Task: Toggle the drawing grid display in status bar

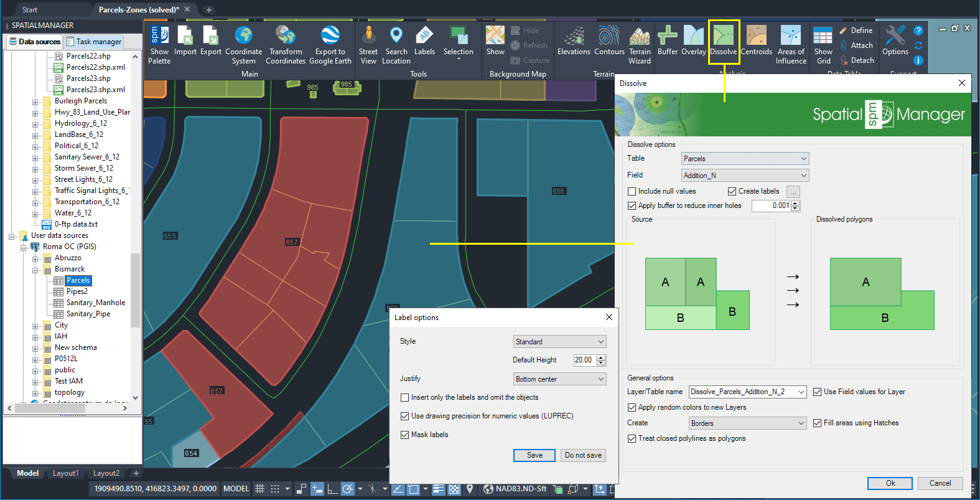Action: click(260, 489)
